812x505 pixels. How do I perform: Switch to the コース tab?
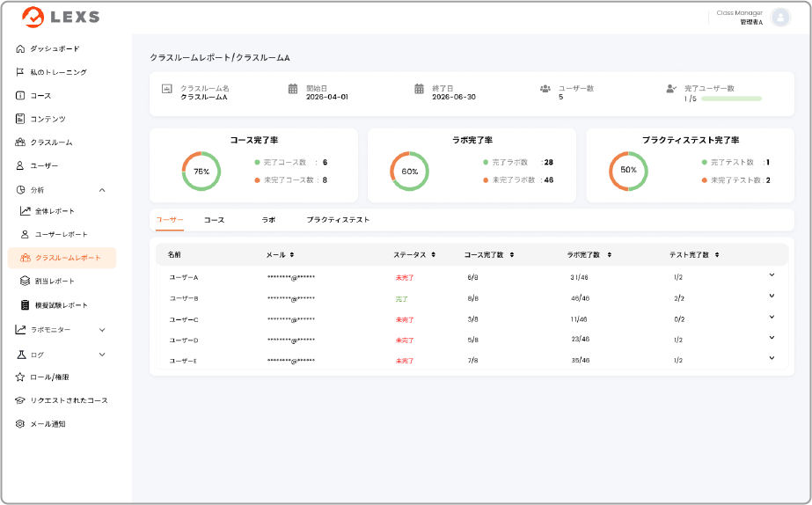coord(214,220)
